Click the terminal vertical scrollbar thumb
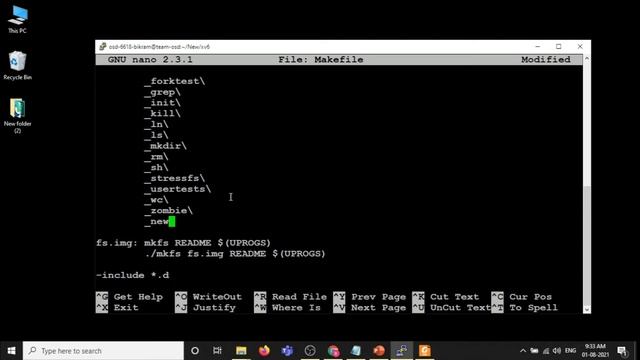 click(587, 245)
